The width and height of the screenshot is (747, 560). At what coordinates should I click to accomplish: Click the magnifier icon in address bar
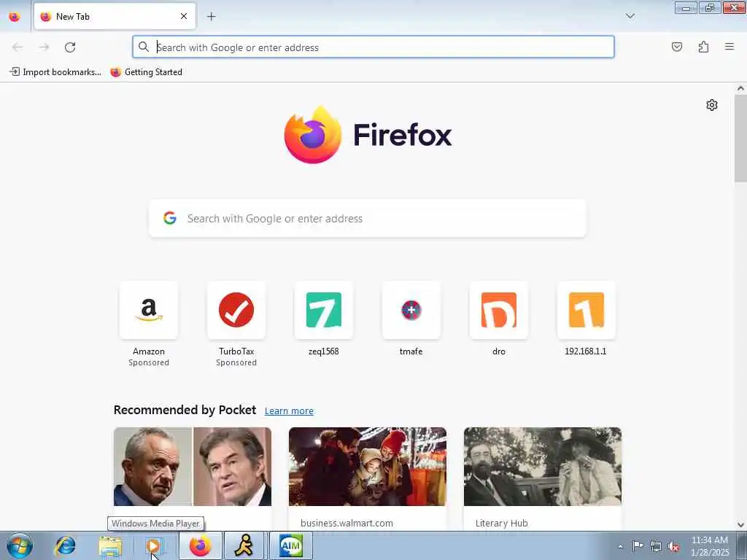click(x=144, y=47)
